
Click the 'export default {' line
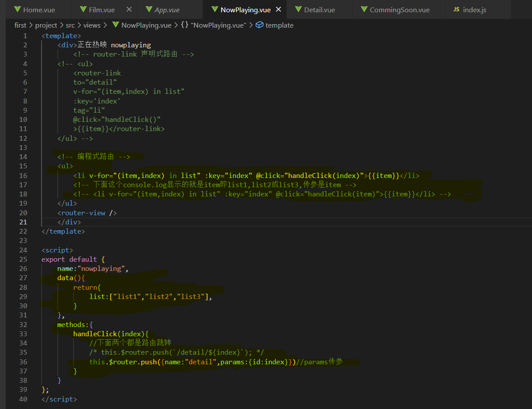pos(73,259)
